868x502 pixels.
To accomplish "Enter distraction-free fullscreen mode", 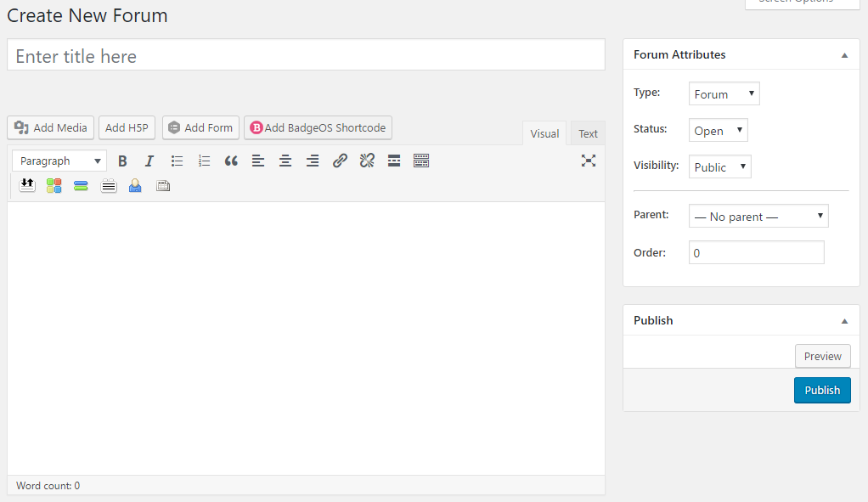I will pyautogui.click(x=589, y=161).
